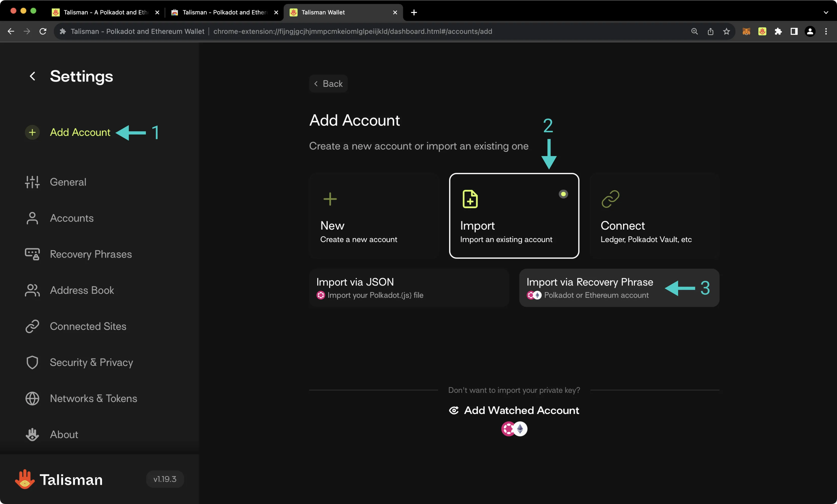The width and height of the screenshot is (837, 504).
Task: Switch to the second Talisman tab
Action: (x=224, y=12)
